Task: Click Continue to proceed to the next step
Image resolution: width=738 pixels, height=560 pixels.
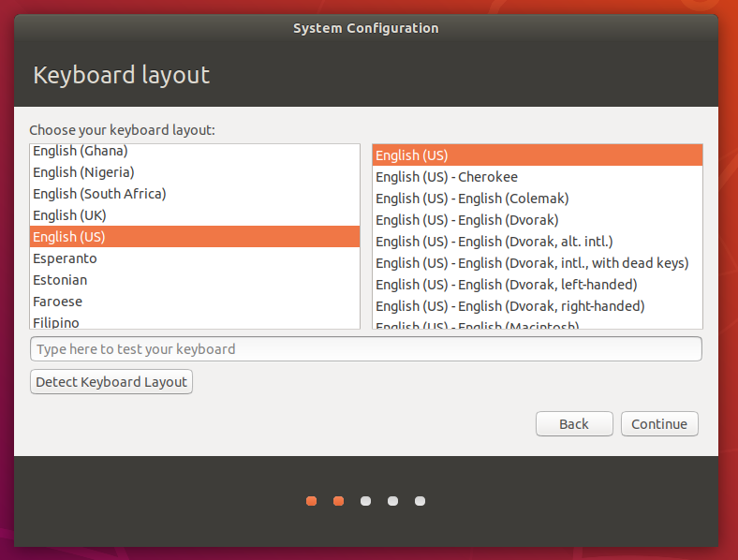Action: 658,424
